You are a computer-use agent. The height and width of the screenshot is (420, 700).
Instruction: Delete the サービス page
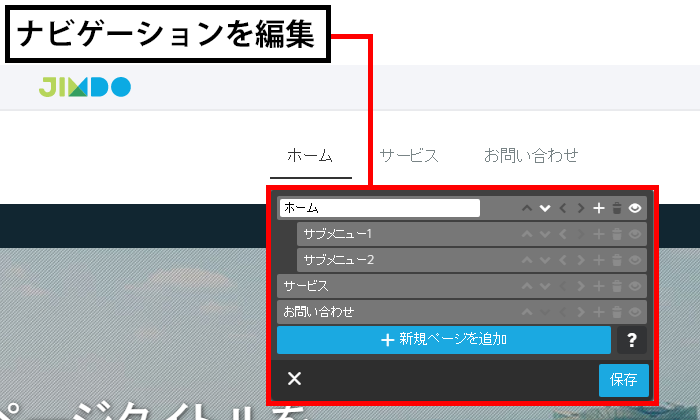pos(617,286)
